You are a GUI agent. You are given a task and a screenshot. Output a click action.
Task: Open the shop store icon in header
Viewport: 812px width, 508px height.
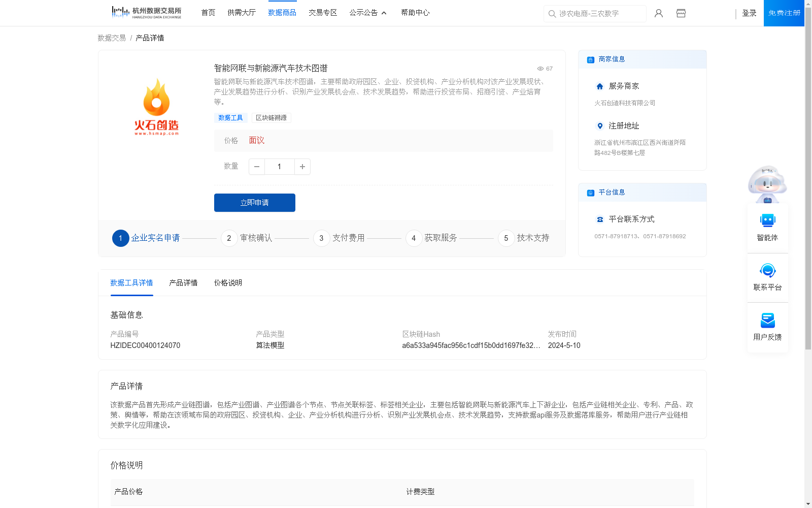point(681,13)
